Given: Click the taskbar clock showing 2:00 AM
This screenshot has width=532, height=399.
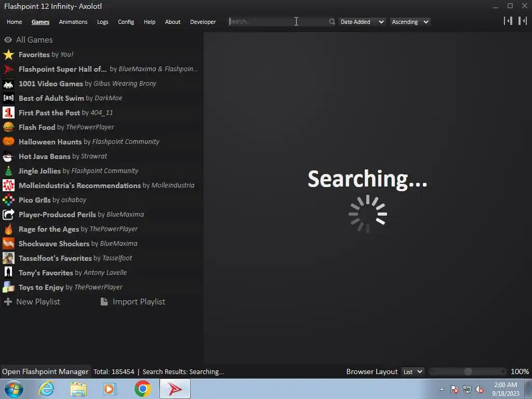Looking at the screenshot, I should coord(506,389).
